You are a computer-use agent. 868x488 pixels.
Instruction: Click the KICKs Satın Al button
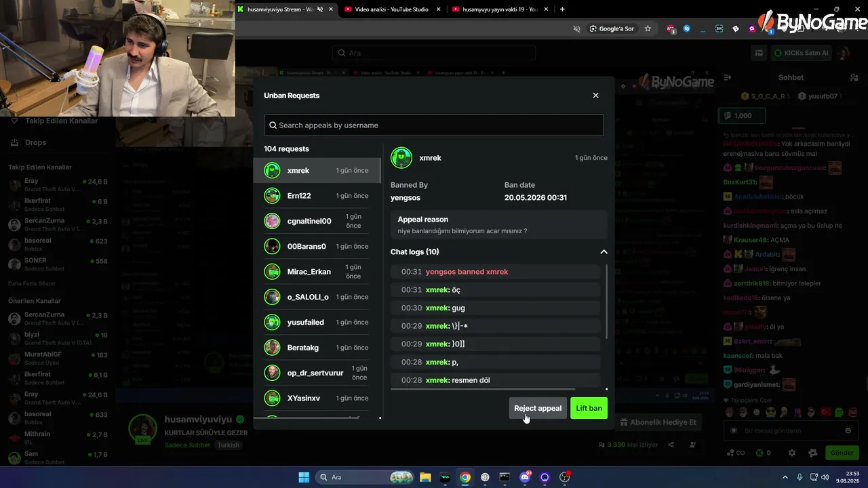pyautogui.click(x=801, y=53)
